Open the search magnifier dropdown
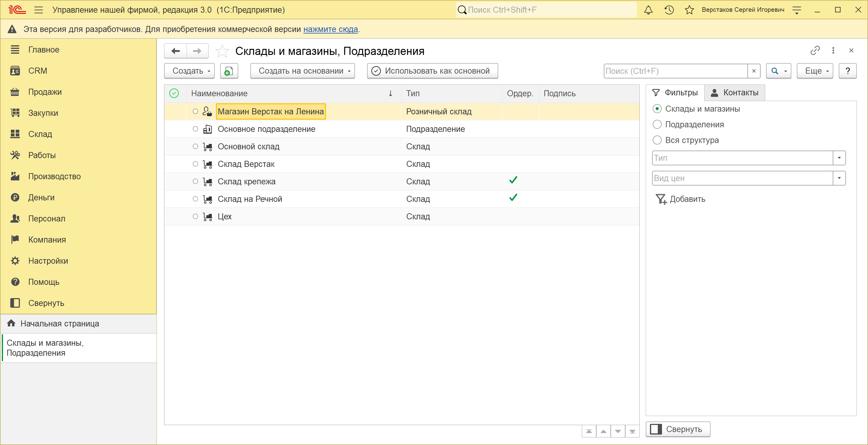 [778, 71]
